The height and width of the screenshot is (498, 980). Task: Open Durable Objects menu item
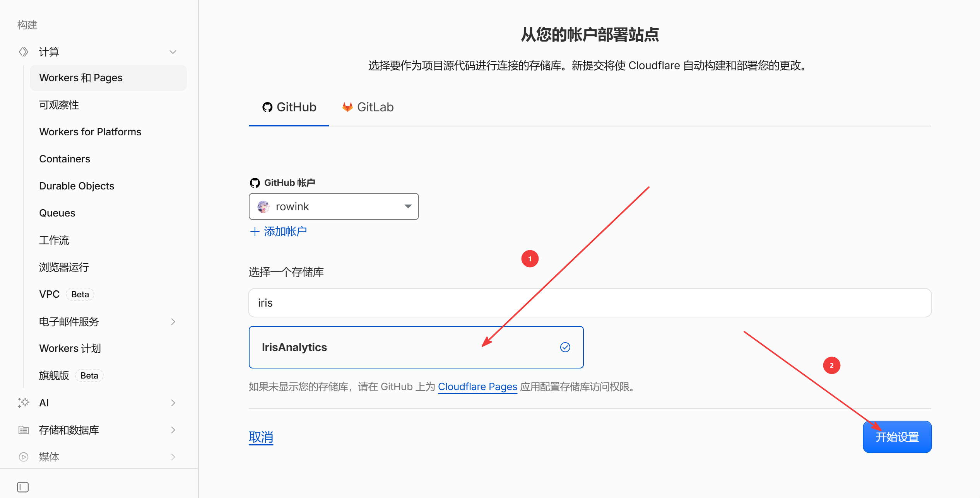point(108,186)
